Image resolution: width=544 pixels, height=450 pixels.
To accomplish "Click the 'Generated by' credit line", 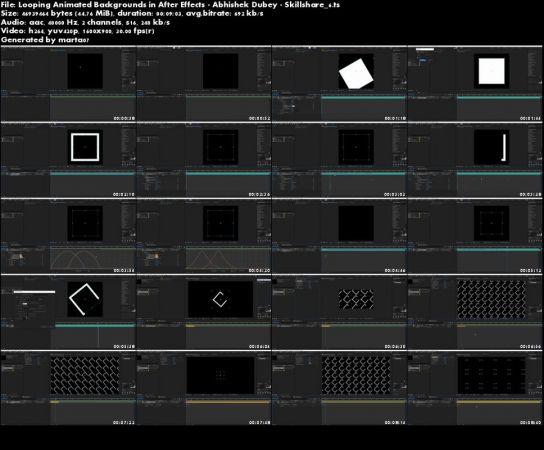I will [x=45, y=40].
